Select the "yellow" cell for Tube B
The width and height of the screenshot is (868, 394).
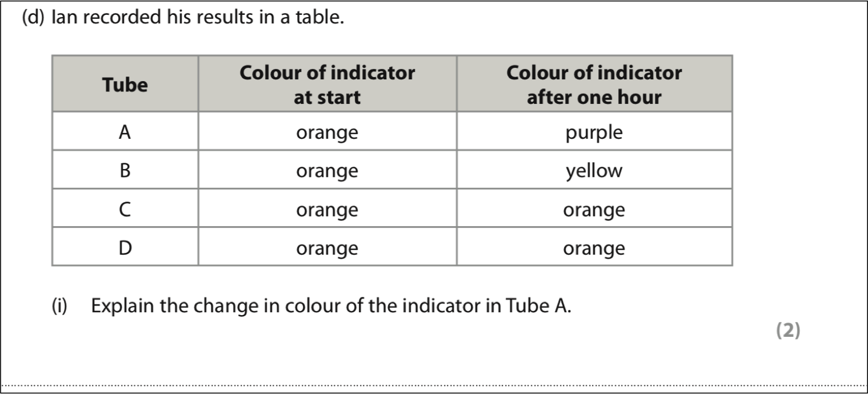tap(594, 170)
